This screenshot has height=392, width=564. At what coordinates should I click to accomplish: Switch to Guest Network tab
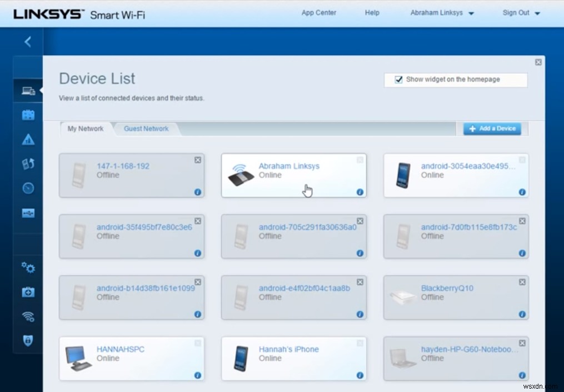pos(146,129)
